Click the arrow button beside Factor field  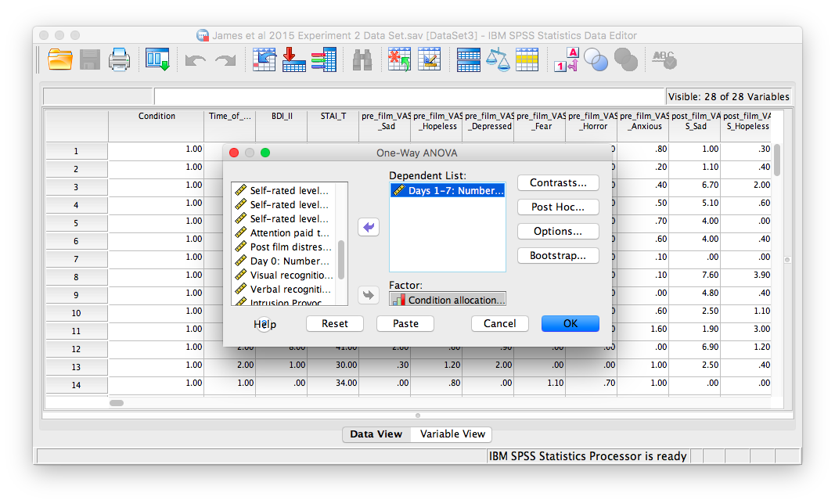[x=369, y=294]
